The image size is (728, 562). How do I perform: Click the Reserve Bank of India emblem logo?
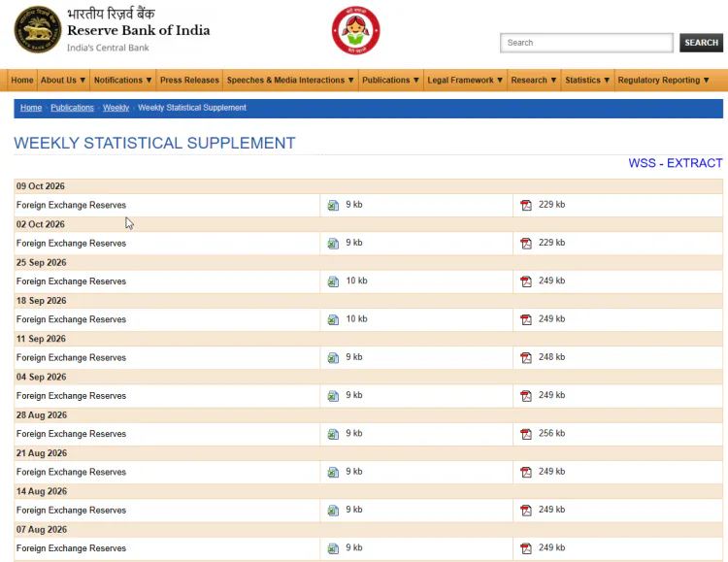37,29
